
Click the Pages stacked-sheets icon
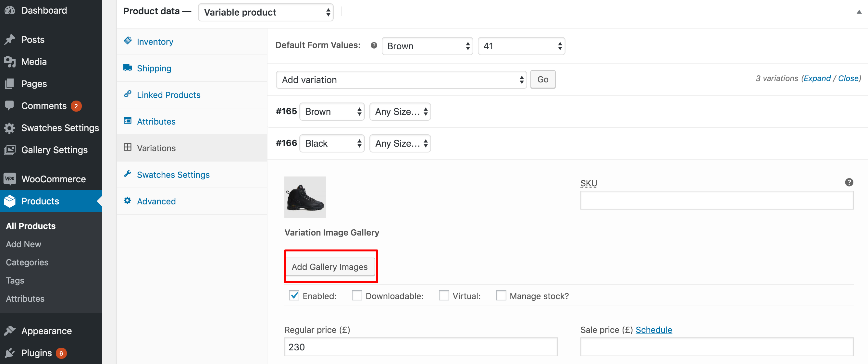tap(10, 83)
